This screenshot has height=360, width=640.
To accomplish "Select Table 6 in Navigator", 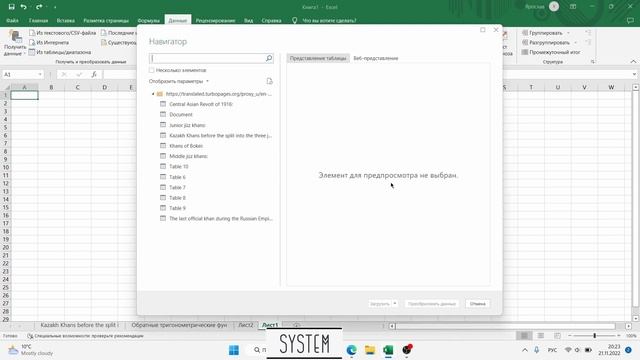I will click(x=173, y=177).
